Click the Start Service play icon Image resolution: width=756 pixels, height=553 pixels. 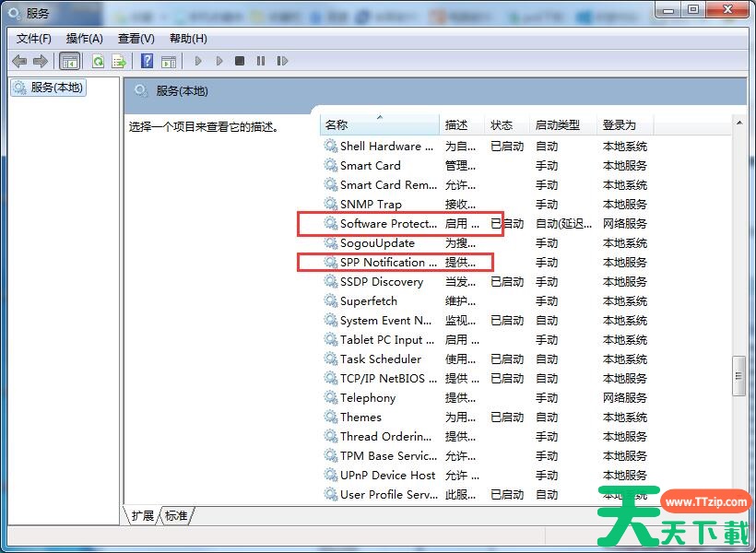tap(197, 61)
